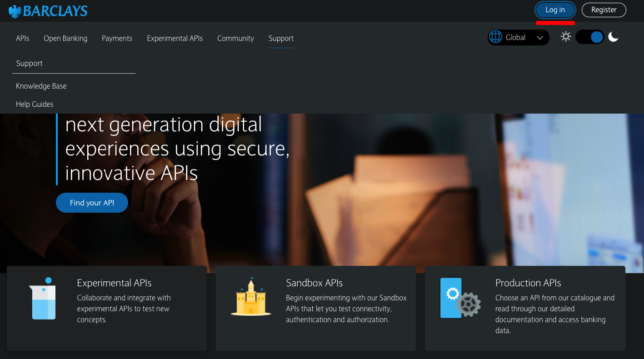The width and height of the screenshot is (644, 359).
Task: Click the Log in button
Action: 555,10
